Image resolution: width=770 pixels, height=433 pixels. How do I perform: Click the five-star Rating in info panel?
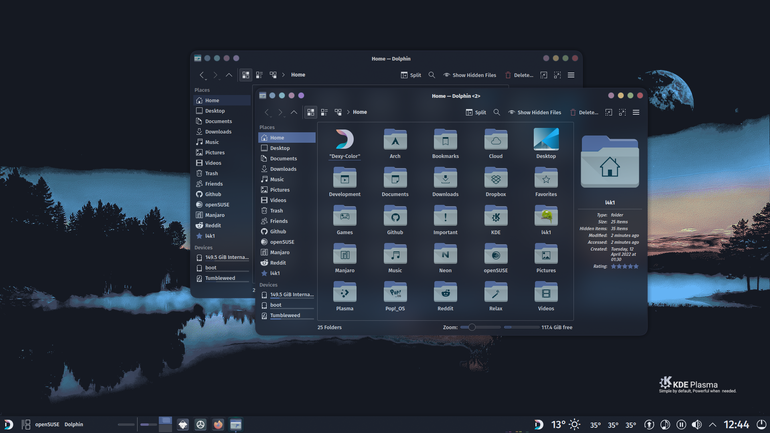pyautogui.click(x=625, y=266)
